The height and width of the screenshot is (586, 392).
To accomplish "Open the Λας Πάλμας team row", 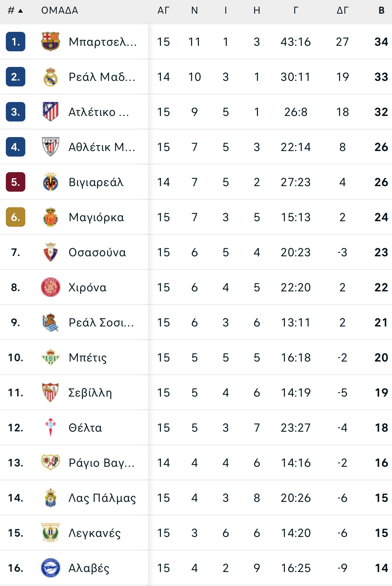I will (x=196, y=498).
